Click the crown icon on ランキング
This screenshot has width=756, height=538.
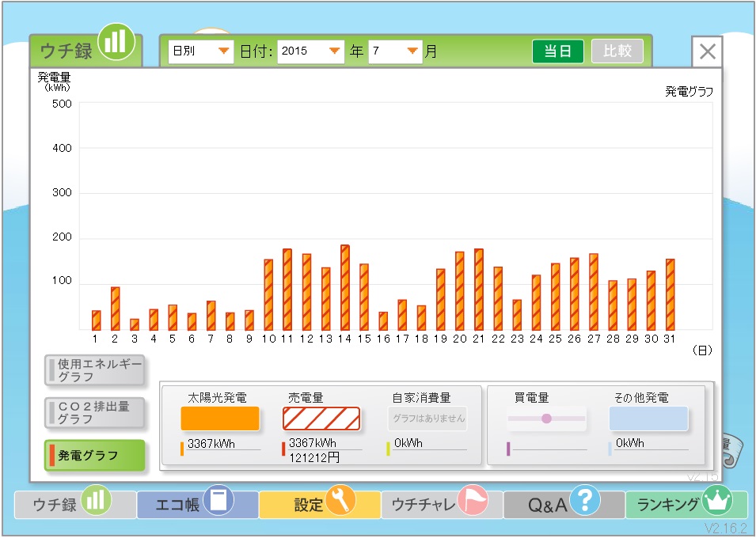pyautogui.click(x=716, y=500)
